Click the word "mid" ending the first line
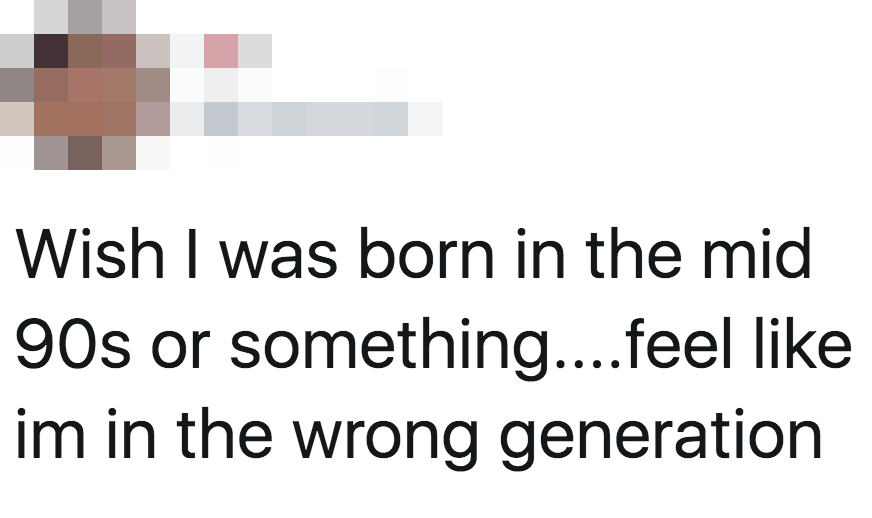 pos(756,253)
